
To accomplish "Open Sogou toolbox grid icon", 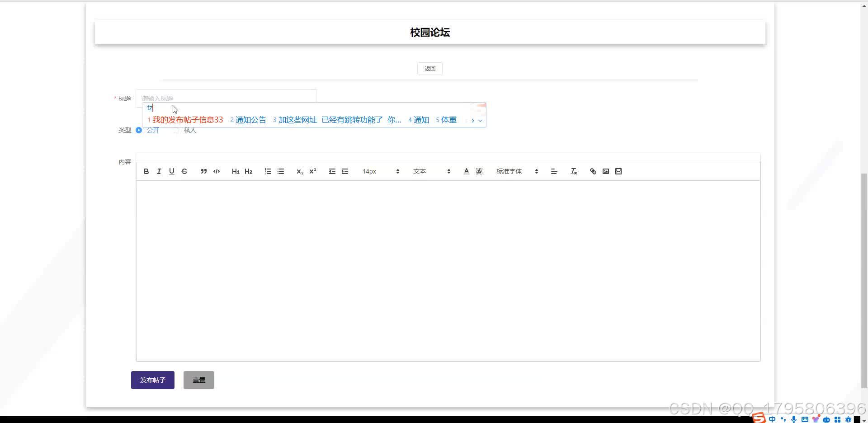I will pyautogui.click(x=837, y=419).
